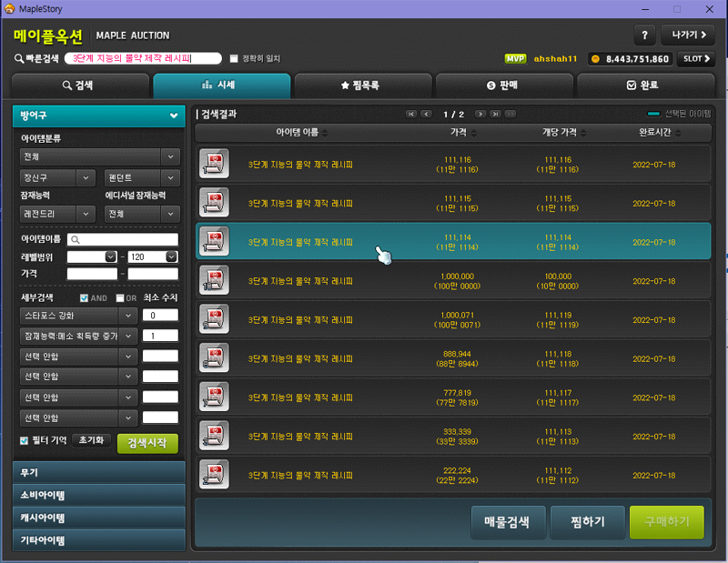This screenshot has width=728, height=563.
Task: Click the 아이템이름 input field
Action: click(123, 239)
